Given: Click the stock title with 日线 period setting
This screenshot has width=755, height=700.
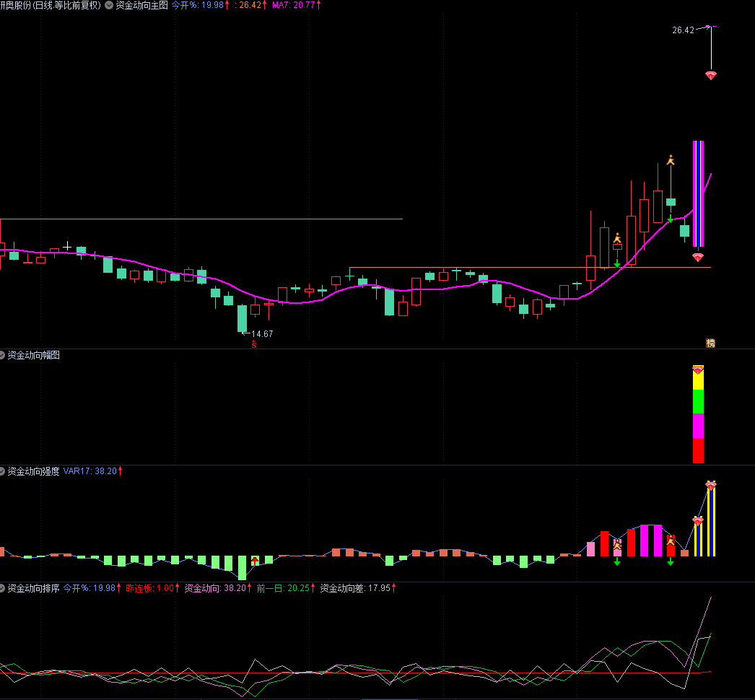Looking at the screenshot, I should pyautogui.click(x=51, y=5).
